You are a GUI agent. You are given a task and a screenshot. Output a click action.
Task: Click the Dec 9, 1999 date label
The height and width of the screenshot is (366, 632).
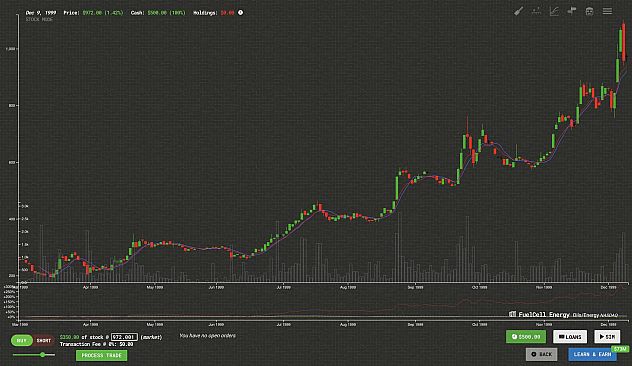[x=41, y=12]
